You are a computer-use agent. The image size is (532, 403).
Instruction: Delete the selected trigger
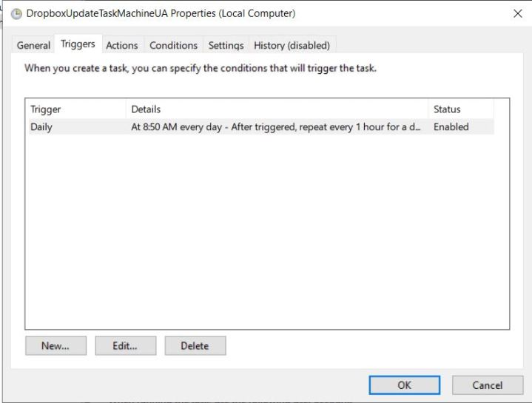click(x=195, y=345)
